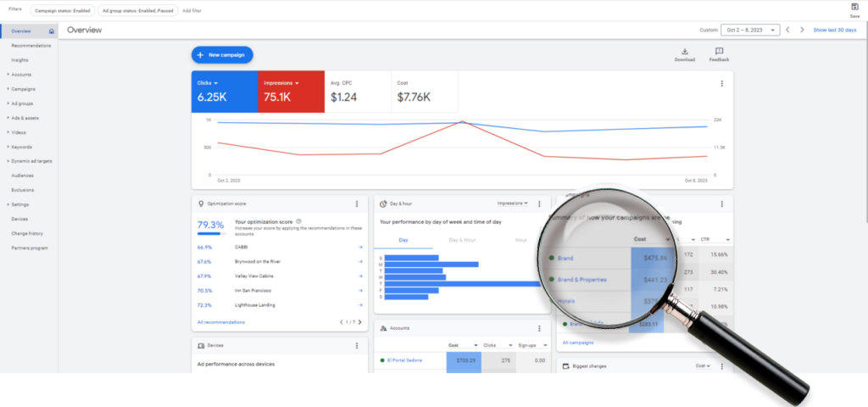The width and height of the screenshot is (868, 407).
Task: Open Change history in the left sidebar
Action: click(27, 234)
